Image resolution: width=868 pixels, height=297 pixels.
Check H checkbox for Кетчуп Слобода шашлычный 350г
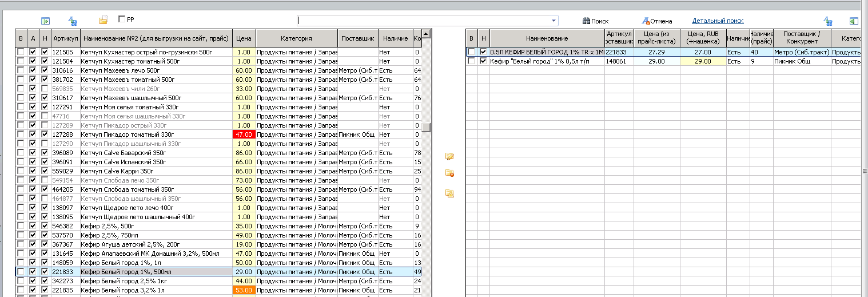pyautogui.click(x=45, y=199)
